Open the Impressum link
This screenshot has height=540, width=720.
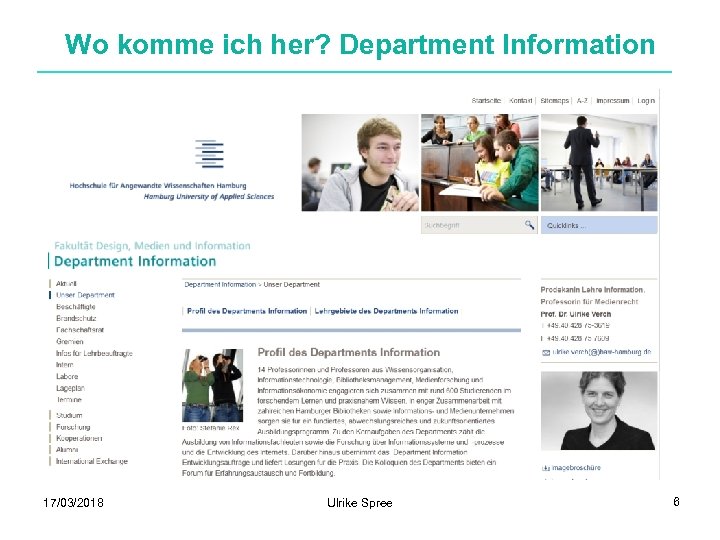tap(613, 101)
